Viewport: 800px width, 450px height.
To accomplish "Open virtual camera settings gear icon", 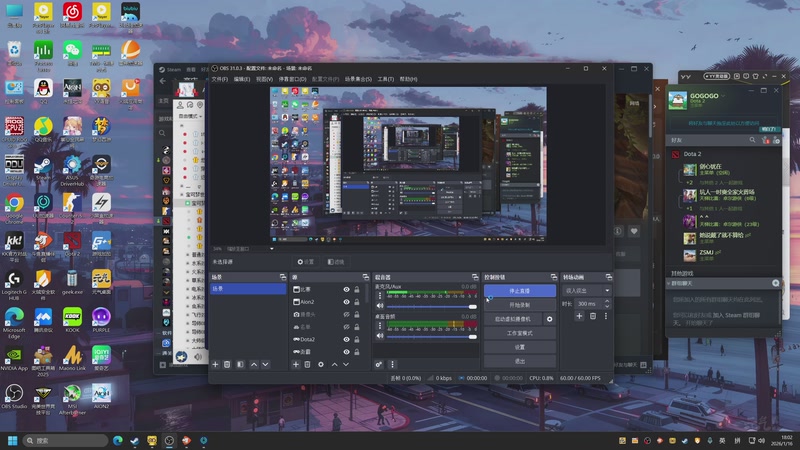I will coord(549,319).
